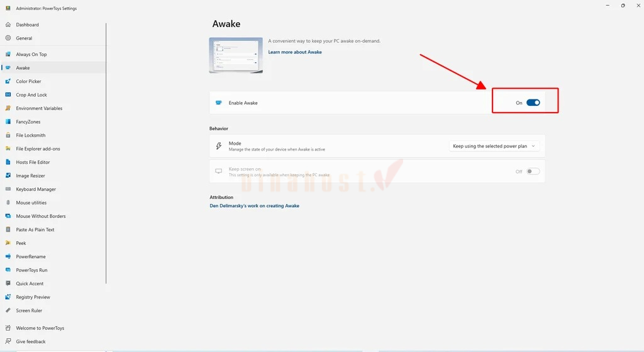Viewport: 644px width, 352px height.
Task: Click the Crop And Lock icon
Action: click(x=8, y=94)
